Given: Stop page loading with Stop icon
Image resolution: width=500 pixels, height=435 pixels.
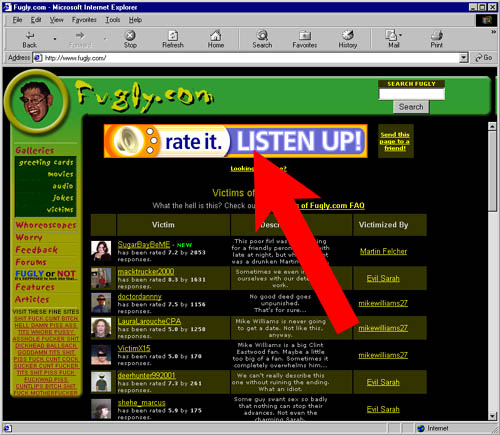Looking at the screenshot, I should 130,39.
